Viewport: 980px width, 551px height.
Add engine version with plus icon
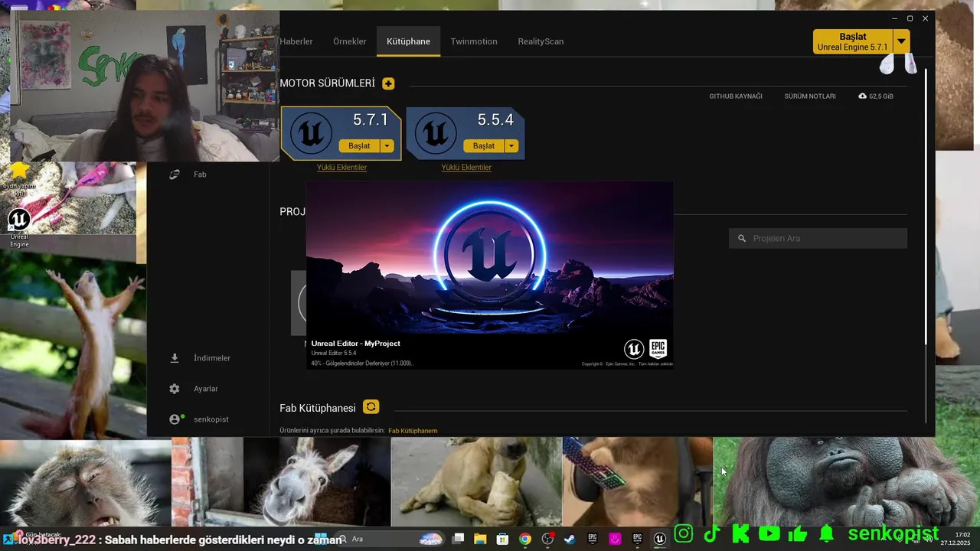[x=388, y=83]
